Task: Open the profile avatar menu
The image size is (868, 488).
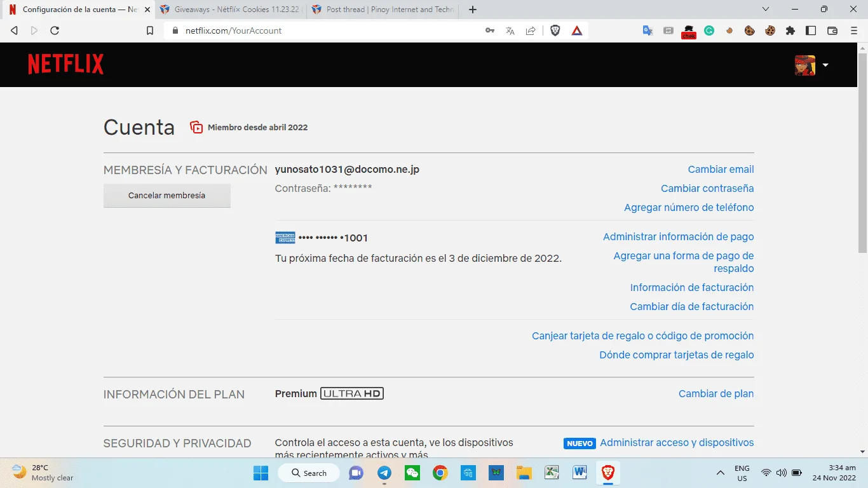Action: 804,65
